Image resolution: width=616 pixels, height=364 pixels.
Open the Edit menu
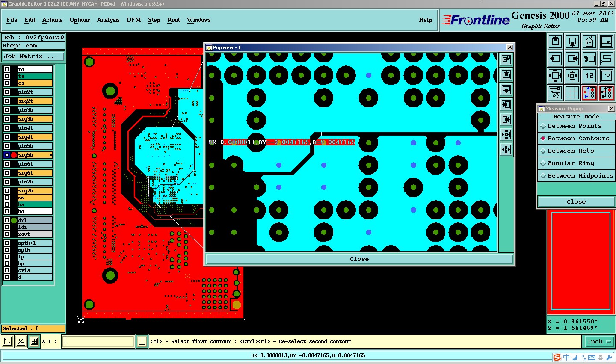pos(30,20)
